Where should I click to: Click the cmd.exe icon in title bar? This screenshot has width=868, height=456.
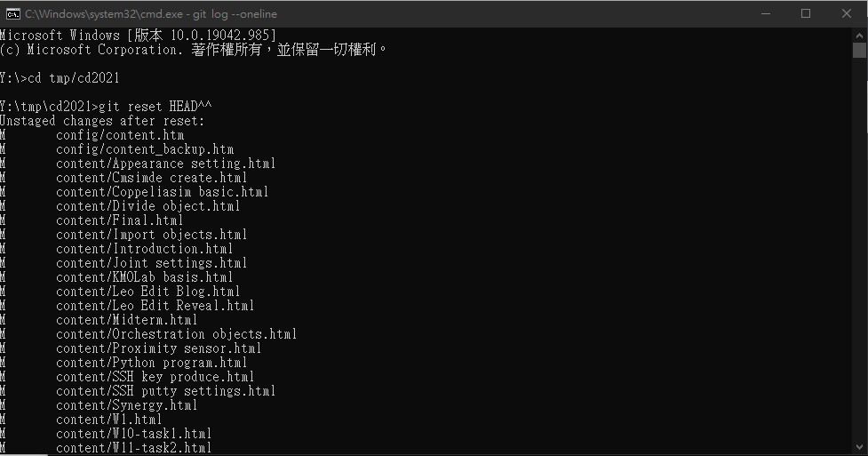[12, 14]
